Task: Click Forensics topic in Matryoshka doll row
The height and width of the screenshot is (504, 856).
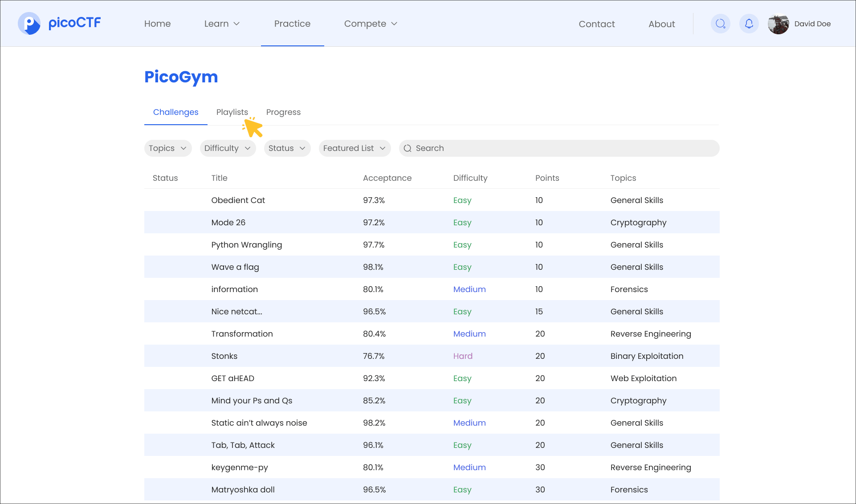Action: pyautogui.click(x=629, y=490)
